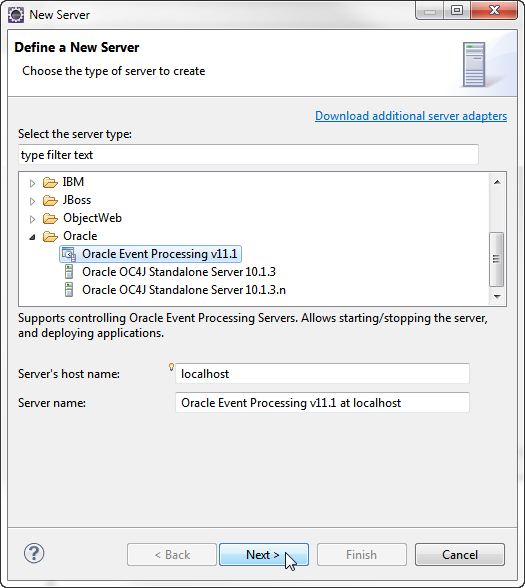The height and width of the screenshot is (588, 525).
Task: Click the IBM folder icon
Action: tap(50, 182)
